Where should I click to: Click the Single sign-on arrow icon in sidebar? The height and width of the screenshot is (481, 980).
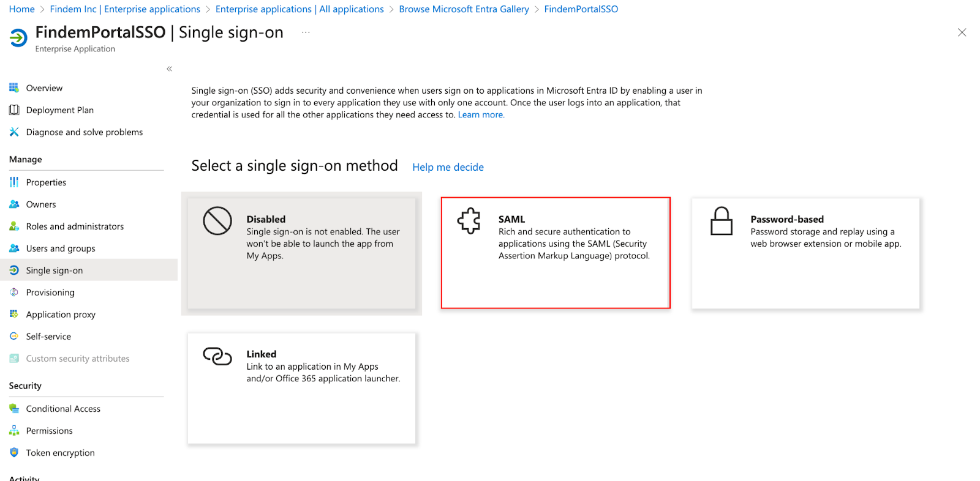[14, 270]
